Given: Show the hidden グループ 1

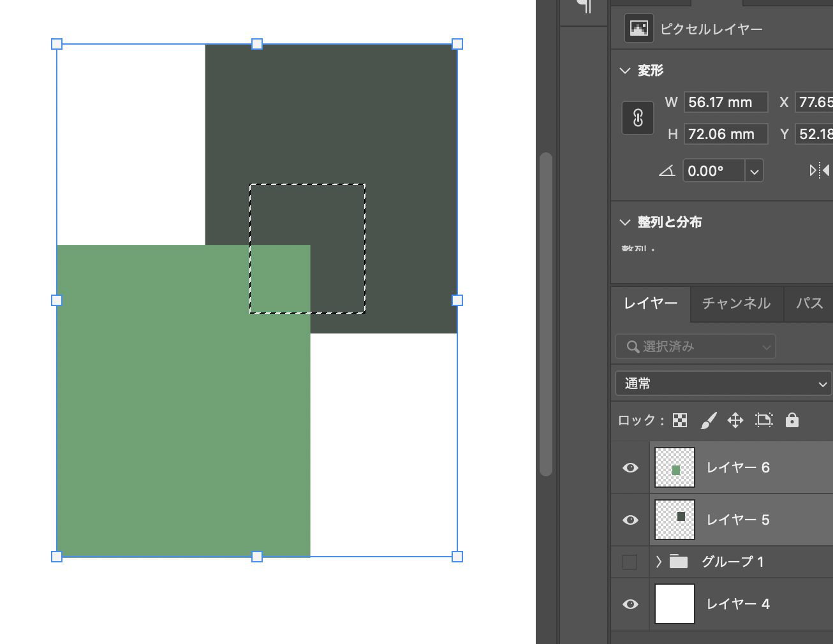Looking at the screenshot, I should (x=630, y=562).
